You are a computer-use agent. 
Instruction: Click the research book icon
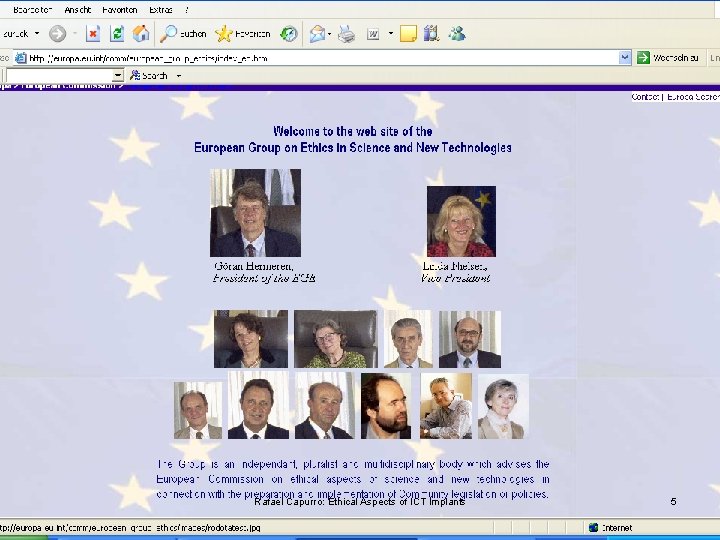(x=432, y=34)
